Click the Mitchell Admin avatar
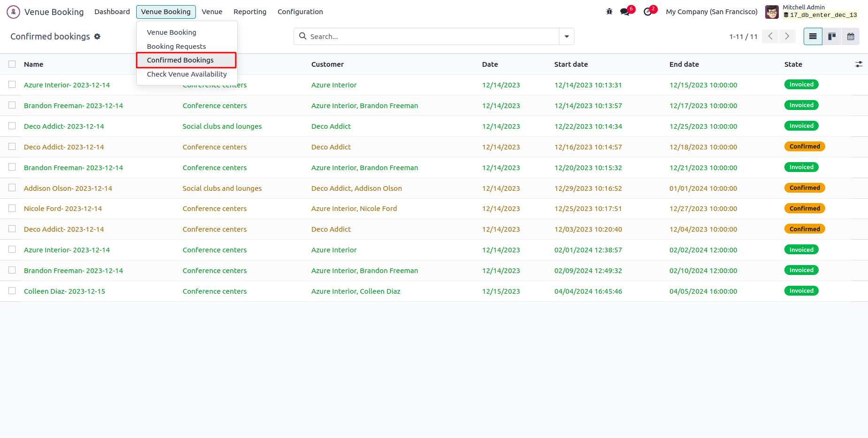 pos(772,12)
